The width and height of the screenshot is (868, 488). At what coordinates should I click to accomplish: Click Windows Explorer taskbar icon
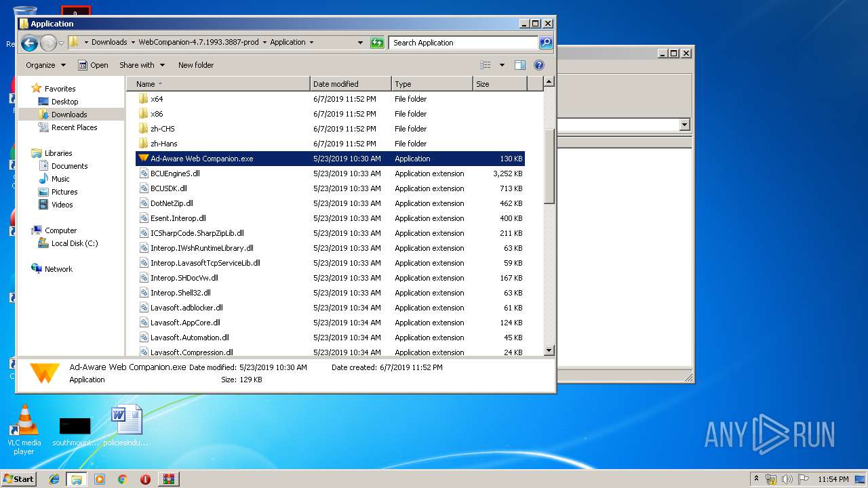pos(77,479)
